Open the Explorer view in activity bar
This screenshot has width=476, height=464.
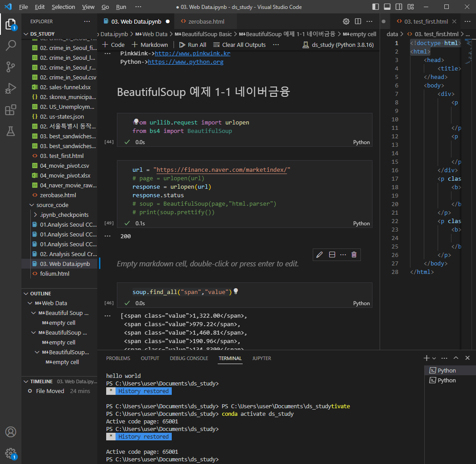pyautogui.click(x=11, y=24)
